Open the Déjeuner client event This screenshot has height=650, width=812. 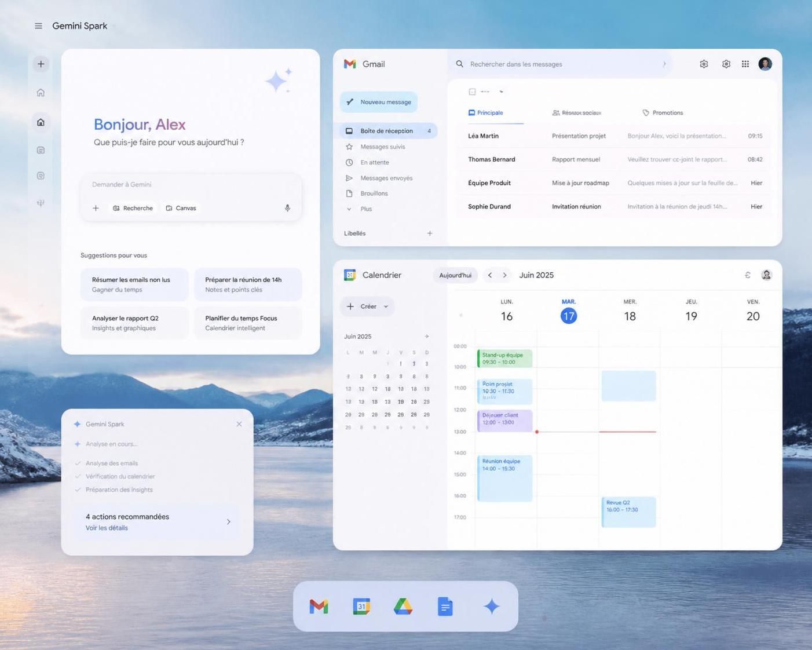(504, 421)
